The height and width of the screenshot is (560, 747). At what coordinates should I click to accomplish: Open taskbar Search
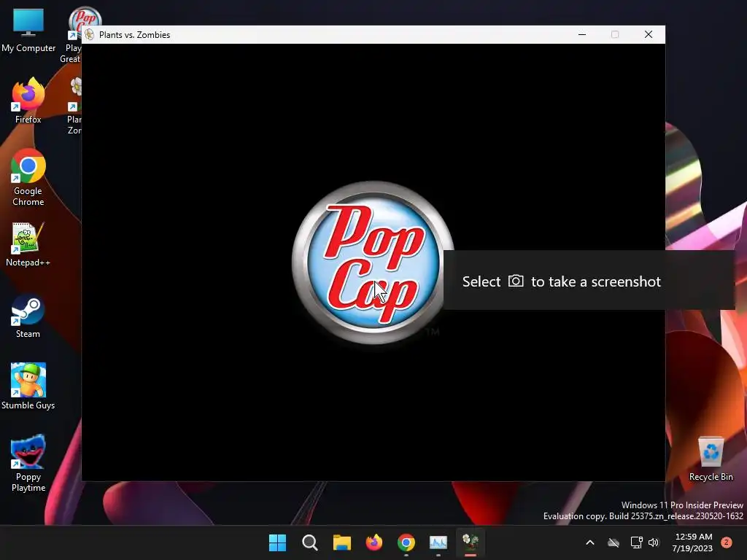[309, 542]
